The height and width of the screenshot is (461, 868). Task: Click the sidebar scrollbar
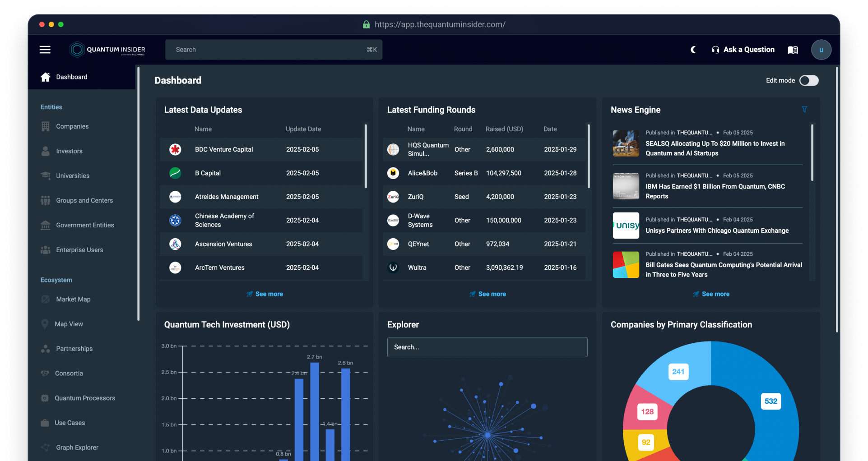[138, 194]
